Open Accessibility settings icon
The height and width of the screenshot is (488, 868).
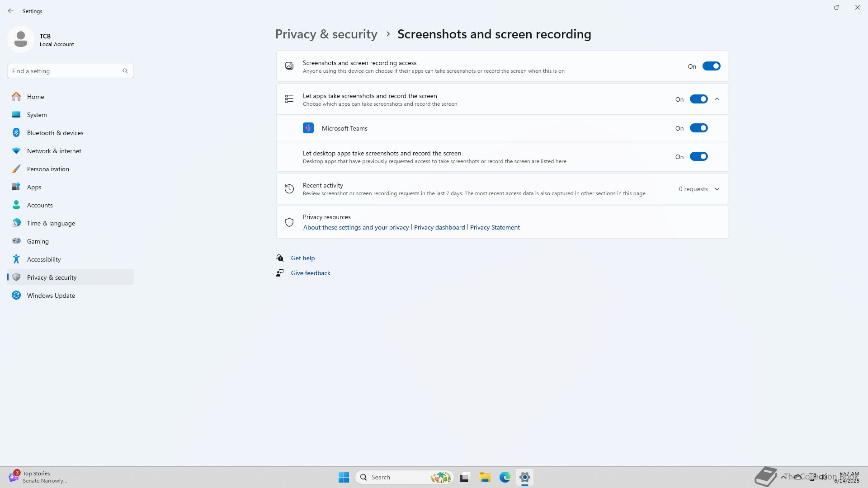[16, 259]
